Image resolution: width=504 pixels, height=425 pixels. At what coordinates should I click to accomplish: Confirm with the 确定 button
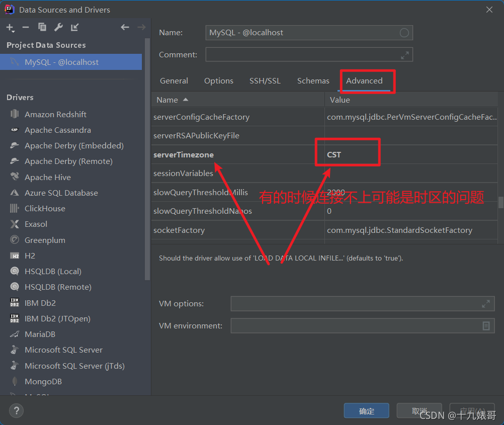(x=366, y=411)
